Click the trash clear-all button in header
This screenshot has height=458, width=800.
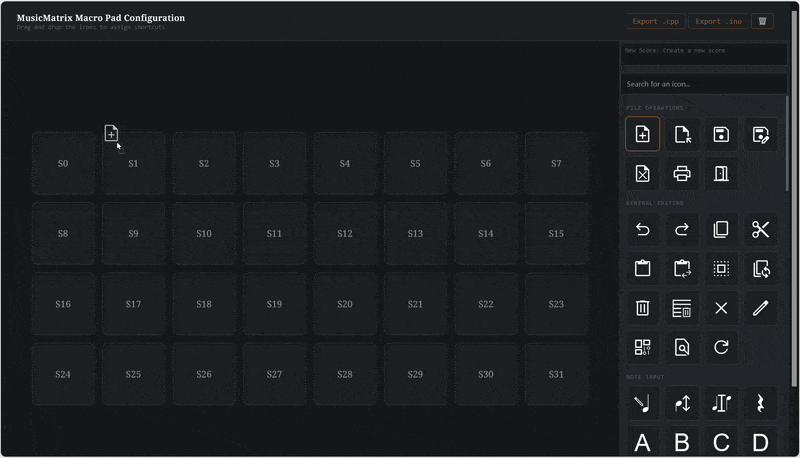click(762, 21)
